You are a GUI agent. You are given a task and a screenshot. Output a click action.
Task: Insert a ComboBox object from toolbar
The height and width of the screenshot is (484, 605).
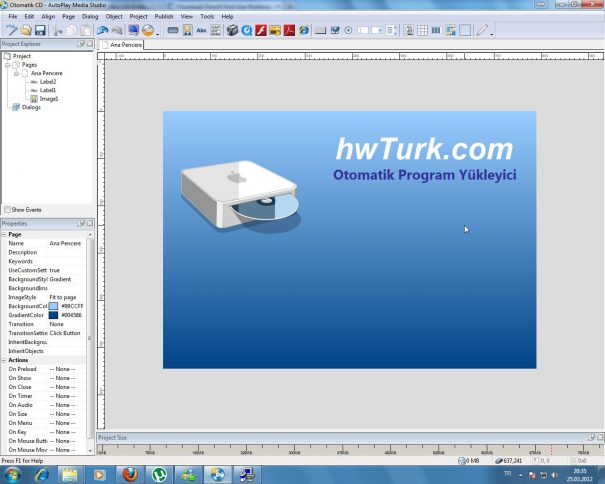pyautogui.click(x=376, y=30)
